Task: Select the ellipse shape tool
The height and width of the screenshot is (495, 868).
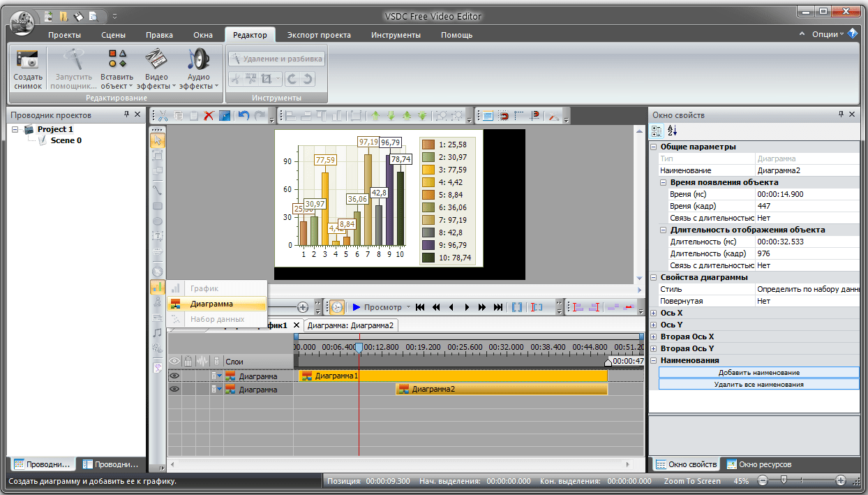Action: [157, 221]
